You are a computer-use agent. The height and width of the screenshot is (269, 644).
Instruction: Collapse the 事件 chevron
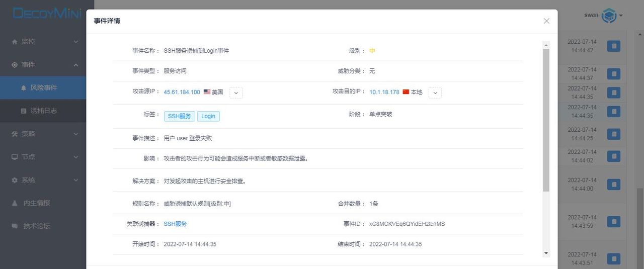(76, 65)
